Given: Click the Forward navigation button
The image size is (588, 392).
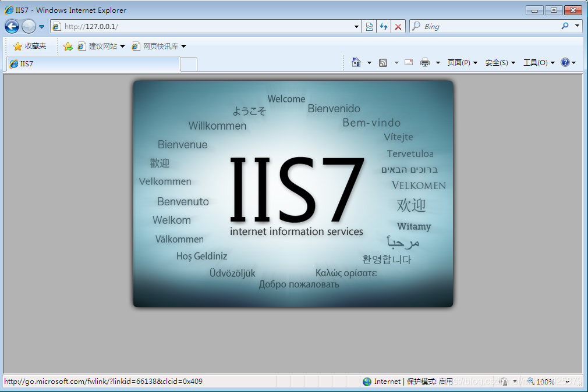Looking at the screenshot, I should 29,27.
